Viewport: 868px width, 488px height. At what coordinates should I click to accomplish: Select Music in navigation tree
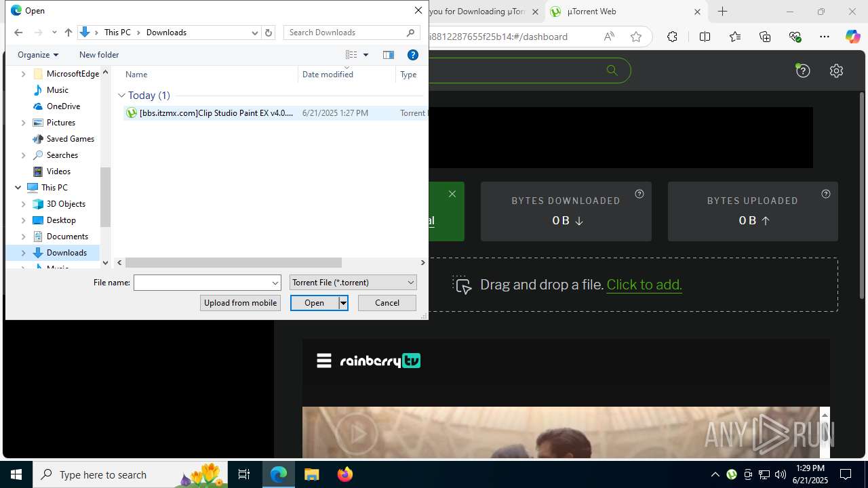coord(57,90)
